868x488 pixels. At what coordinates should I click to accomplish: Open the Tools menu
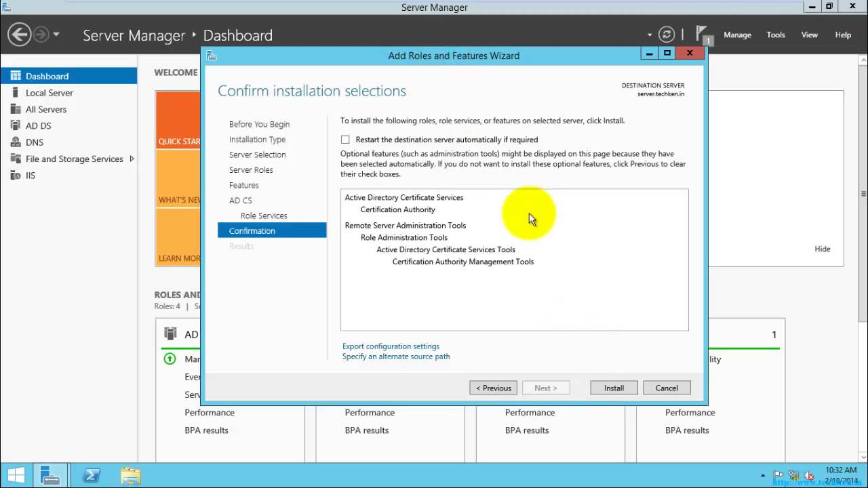pyautogui.click(x=776, y=35)
